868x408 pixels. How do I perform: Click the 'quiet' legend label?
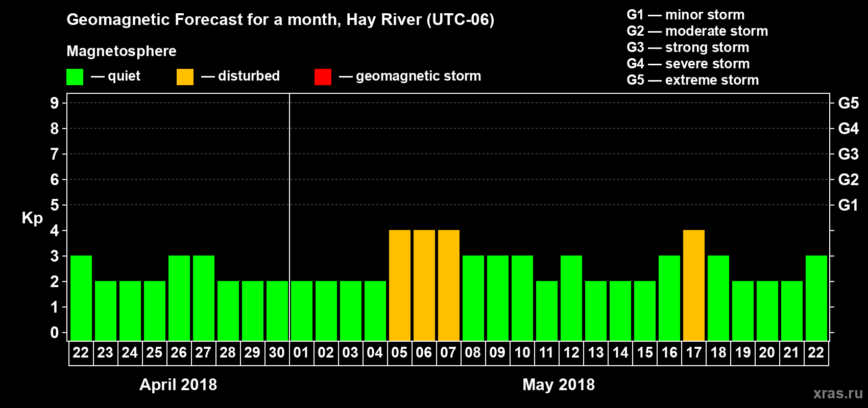(124, 76)
